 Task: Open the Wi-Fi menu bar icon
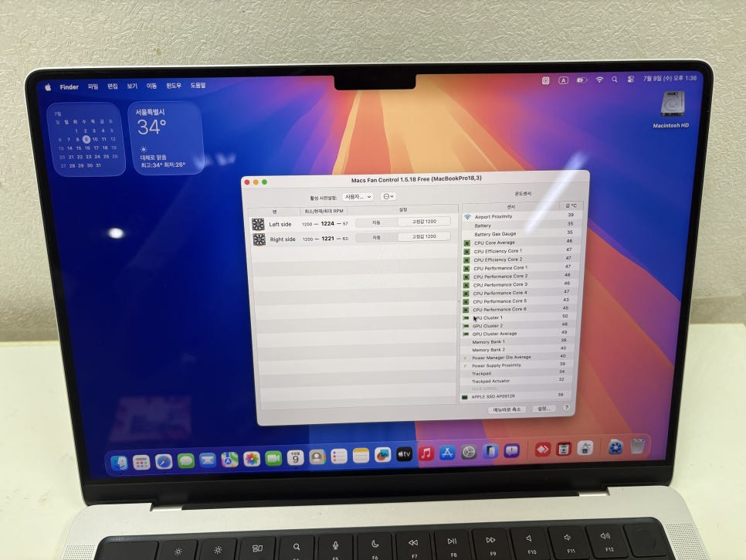click(x=599, y=80)
